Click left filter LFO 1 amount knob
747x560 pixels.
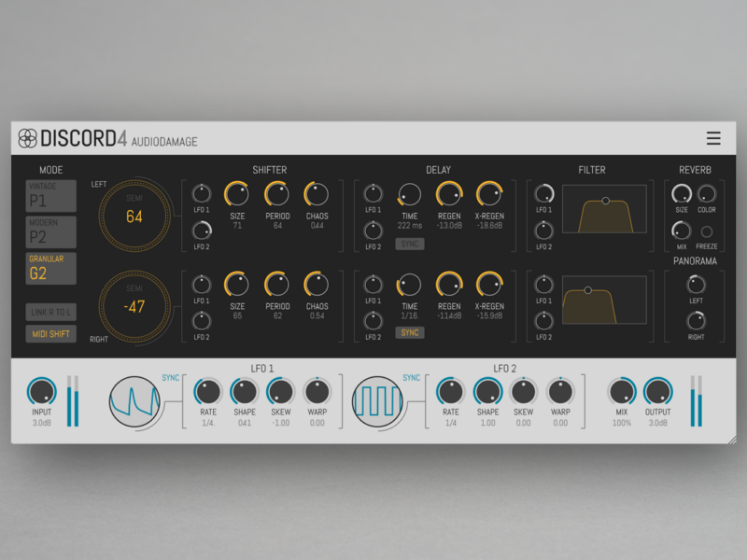pyautogui.click(x=544, y=194)
